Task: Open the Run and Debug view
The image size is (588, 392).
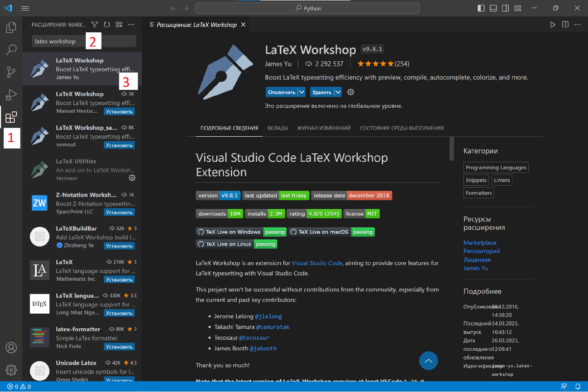Action: pos(11,95)
